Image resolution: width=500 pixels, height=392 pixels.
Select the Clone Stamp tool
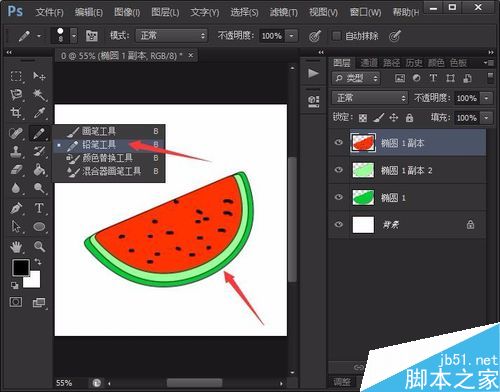pos(16,152)
